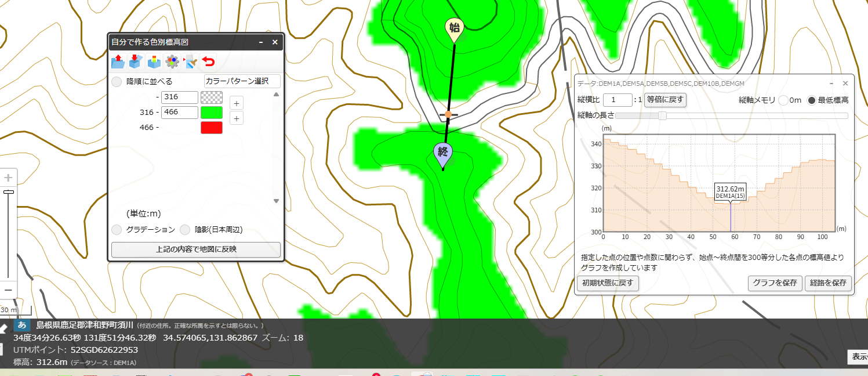Click the save settings box icon
Screen dimensions: 868x376
(136, 61)
